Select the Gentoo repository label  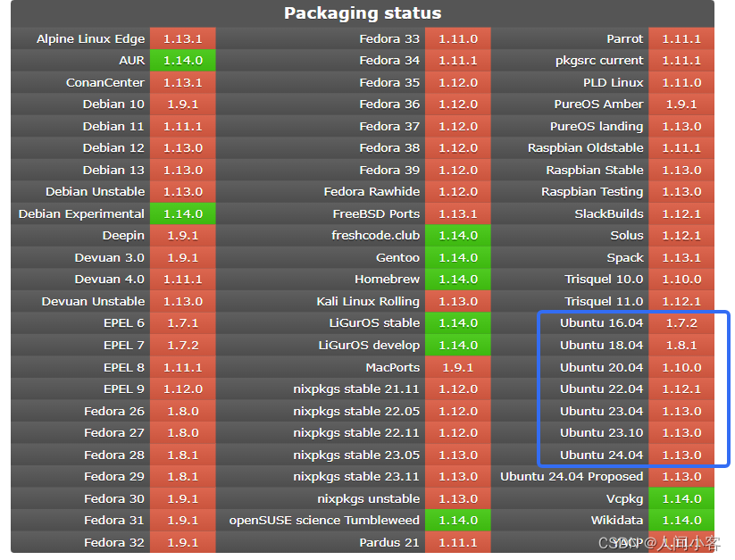[x=397, y=258]
